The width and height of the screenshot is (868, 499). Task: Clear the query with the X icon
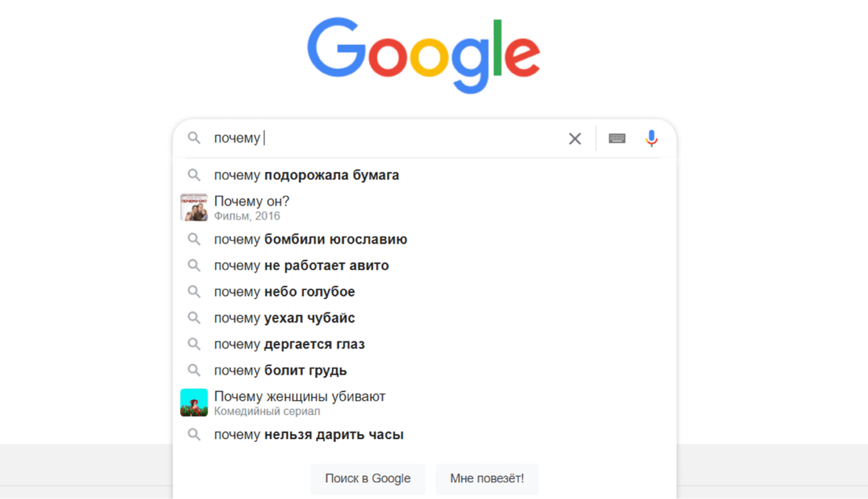pyautogui.click(x=575, y=138)
